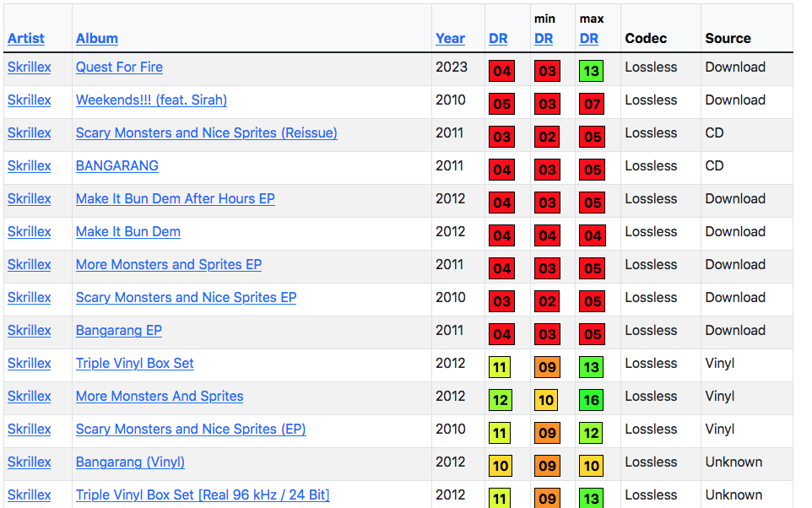Click the green max DR 13 badge for Quest For Fire
Screen dimensions: 812x508
(x=592, y=71)
